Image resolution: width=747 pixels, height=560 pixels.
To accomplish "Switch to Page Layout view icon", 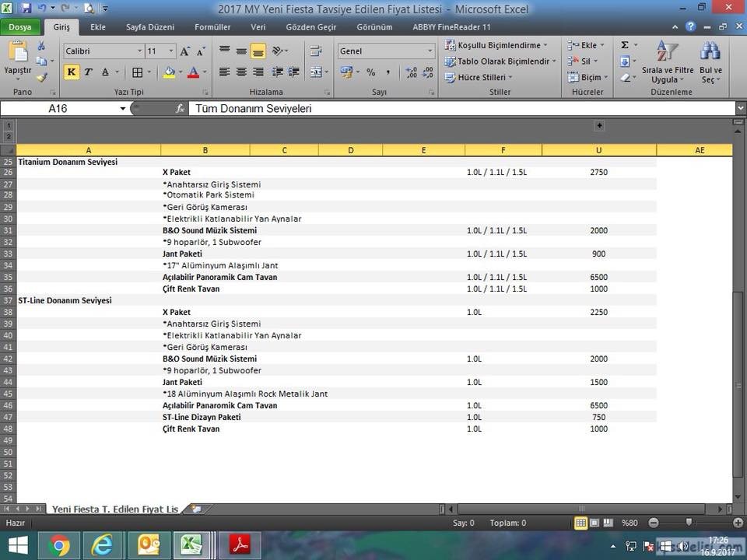I will tap(594, 523).
